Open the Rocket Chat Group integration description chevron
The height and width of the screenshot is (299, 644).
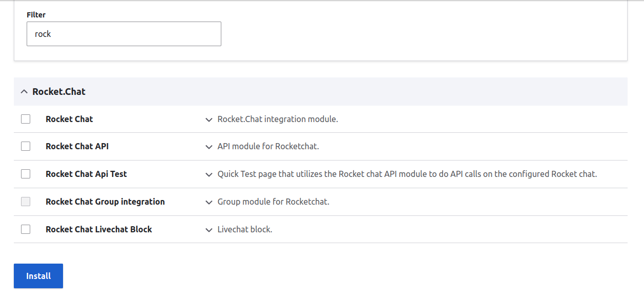[x=209, y=202]
